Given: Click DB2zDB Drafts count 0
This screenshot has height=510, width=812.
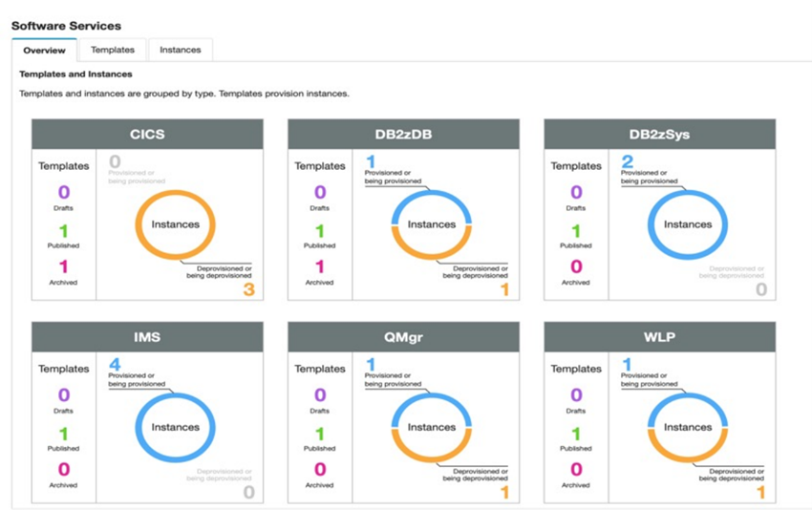Looking at the screenshot, I should [320, 192].
